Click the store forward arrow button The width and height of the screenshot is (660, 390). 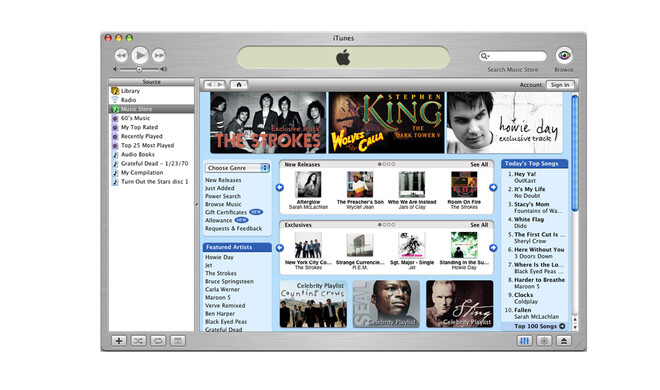[220, 85]
